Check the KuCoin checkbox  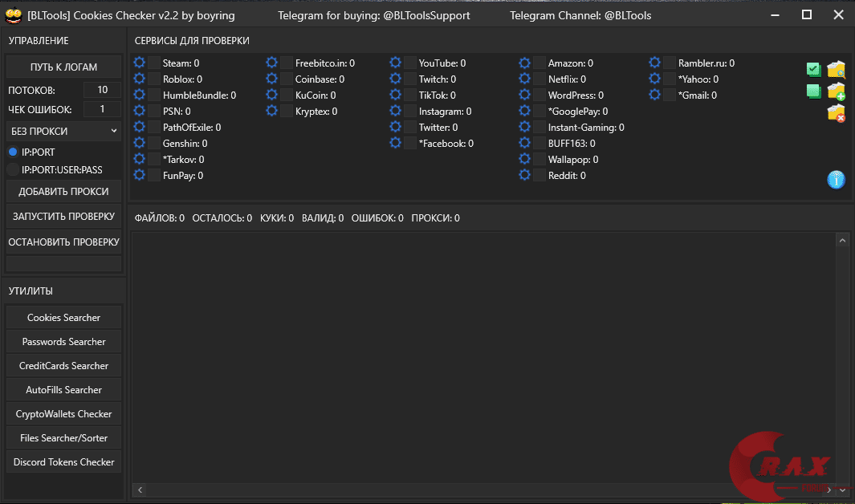coord(287,96)
